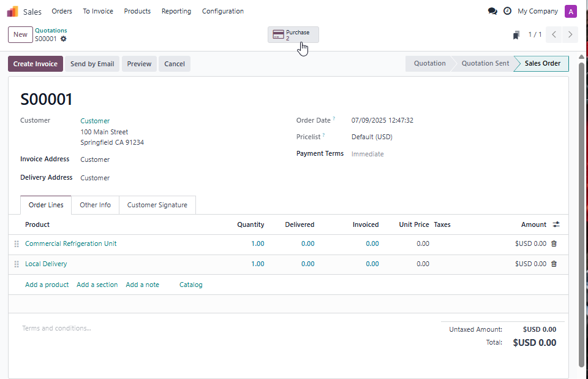Open the Purchase smart button
The height and width of the screenshot is (379, 588).
[293, 35]
